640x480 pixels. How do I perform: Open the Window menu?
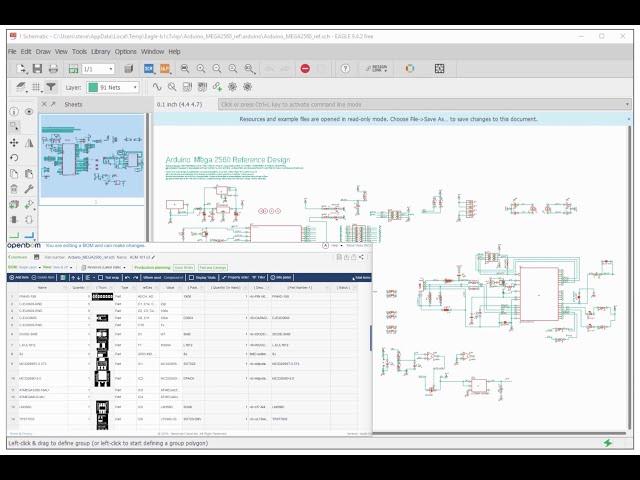click(x=152, y=51)
